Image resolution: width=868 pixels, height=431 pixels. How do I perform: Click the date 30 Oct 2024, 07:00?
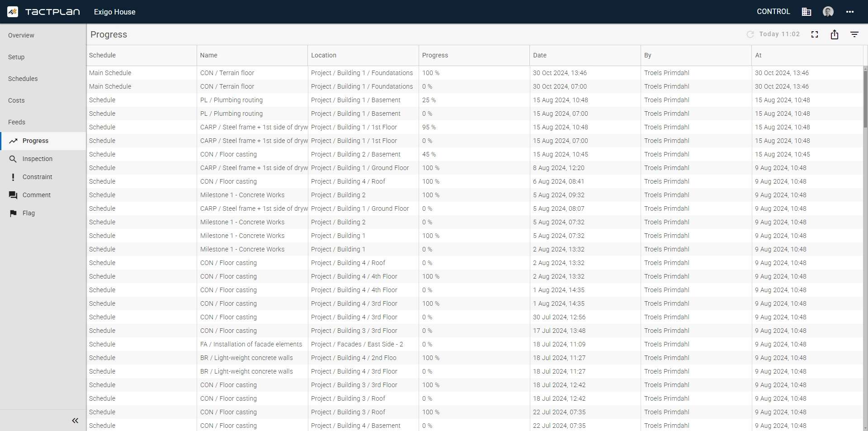point(560,86)
